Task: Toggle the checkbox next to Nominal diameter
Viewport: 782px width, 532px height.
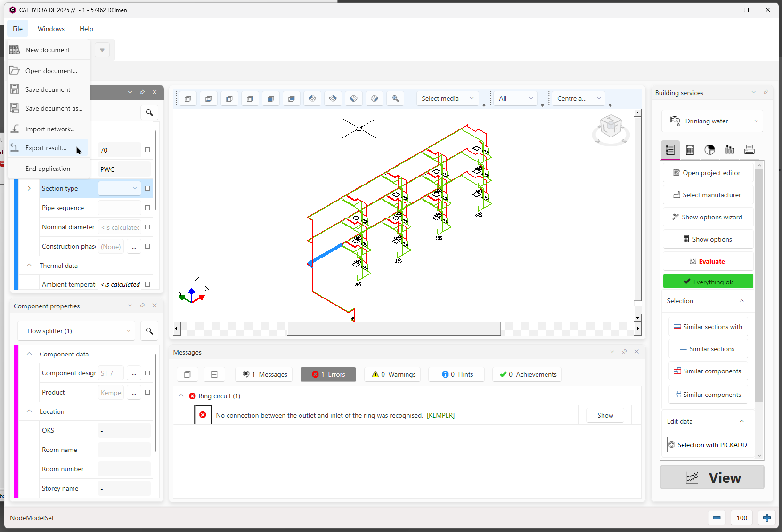Action: tap(147, 227)
